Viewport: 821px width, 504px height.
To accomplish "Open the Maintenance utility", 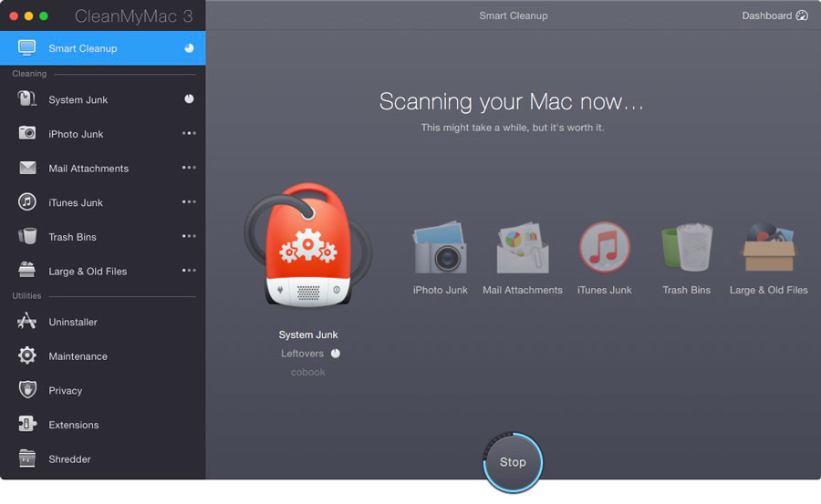I will tap(102, 355).
